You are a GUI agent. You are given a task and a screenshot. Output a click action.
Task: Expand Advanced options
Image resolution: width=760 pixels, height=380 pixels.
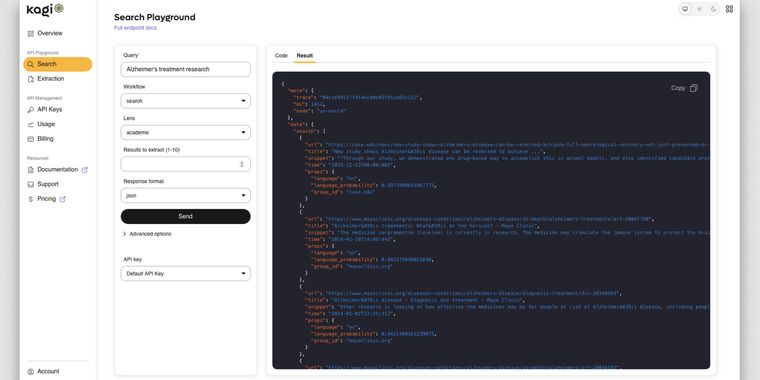(x=147, y=234)
